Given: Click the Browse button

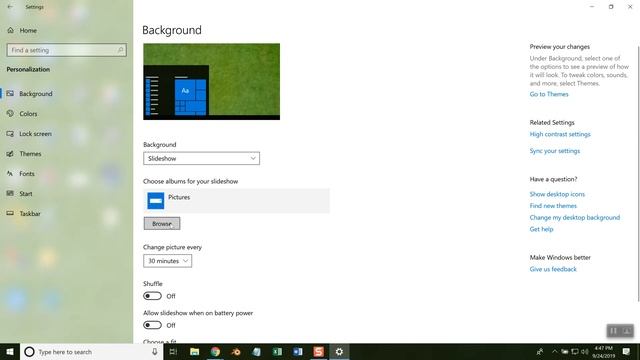Looking at the screenshot, I should [162, 224].
